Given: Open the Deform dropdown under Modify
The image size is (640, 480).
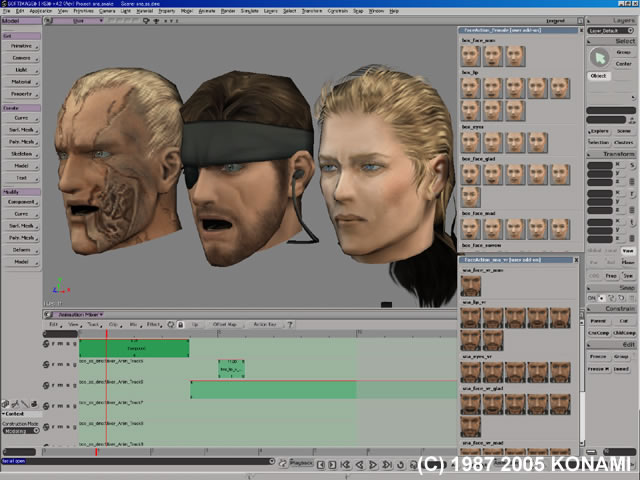Looking at the screenshot, I should point(21,249).
